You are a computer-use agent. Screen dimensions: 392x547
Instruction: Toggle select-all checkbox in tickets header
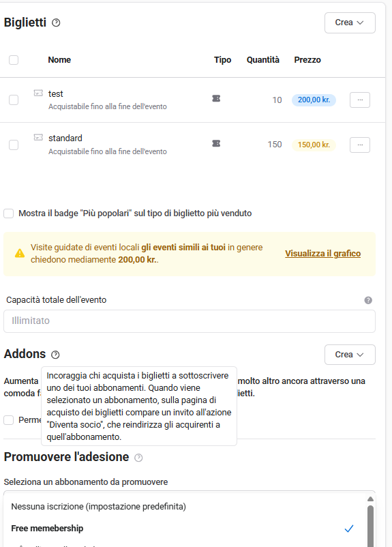(14, 60)
